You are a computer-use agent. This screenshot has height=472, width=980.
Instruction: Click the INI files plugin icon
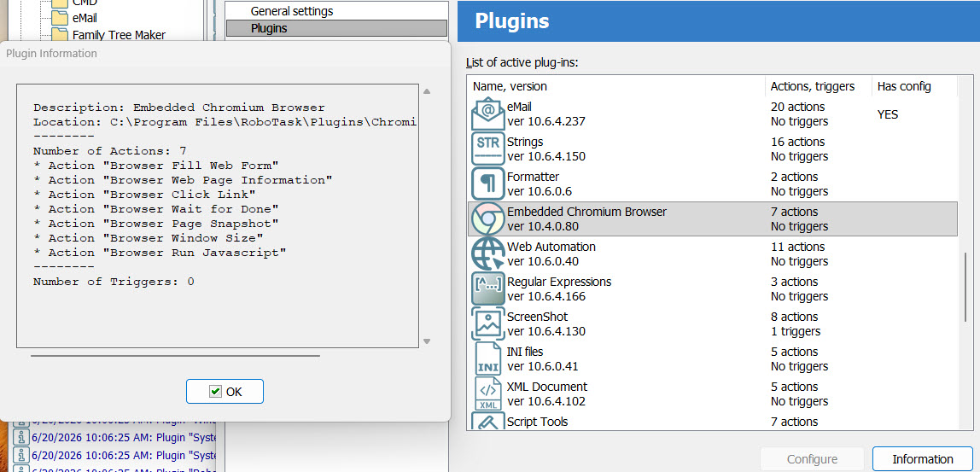tap(487, 358)
